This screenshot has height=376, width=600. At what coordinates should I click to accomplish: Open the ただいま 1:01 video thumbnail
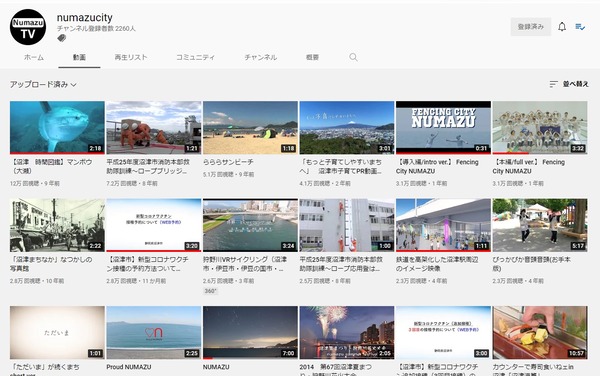(x=57, y=332)
